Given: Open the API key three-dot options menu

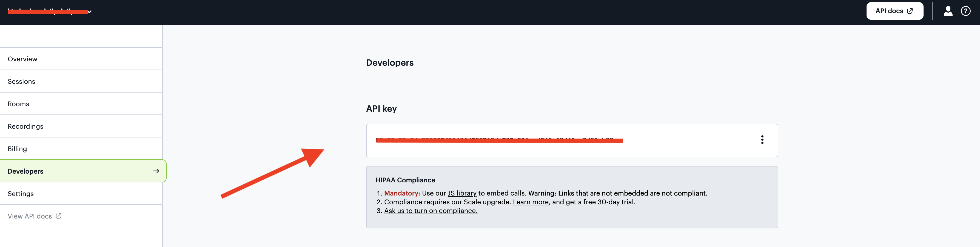Looking at the screenshot, I should click(x=762, y=140).
